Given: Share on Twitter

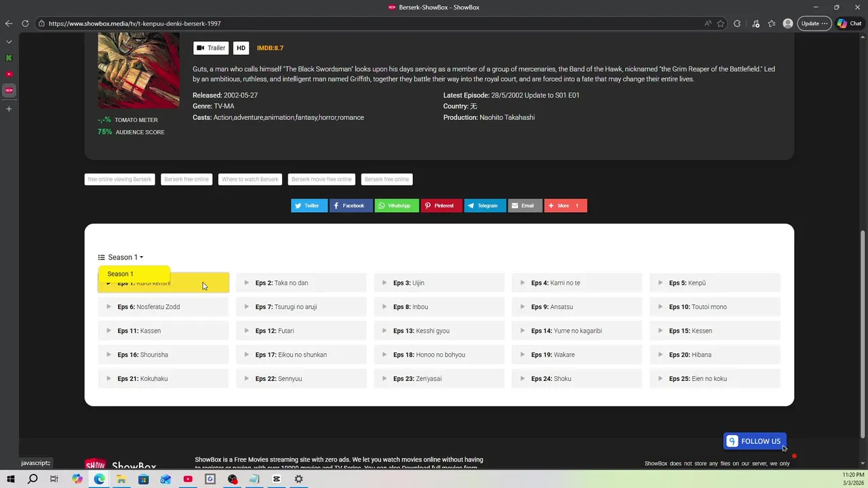Looking at the screenshot, I should click(x=309, y=205).
